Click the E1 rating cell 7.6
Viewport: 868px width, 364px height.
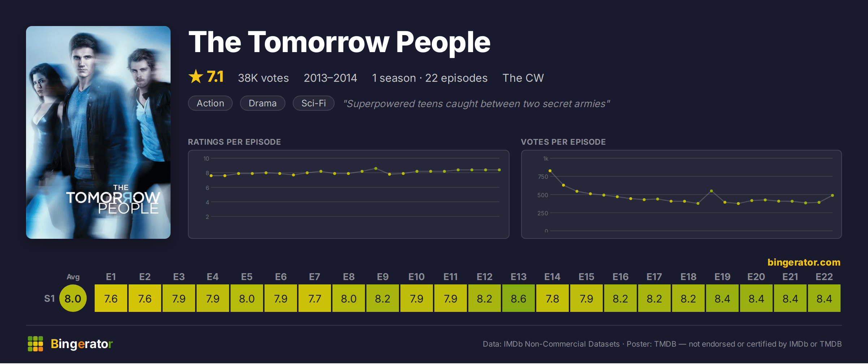[x=111, y=299]
